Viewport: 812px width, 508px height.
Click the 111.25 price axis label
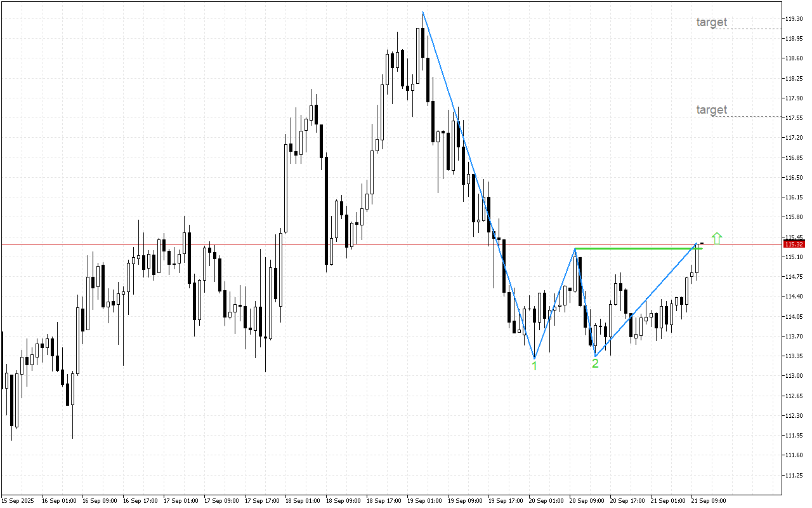(794, 475)
